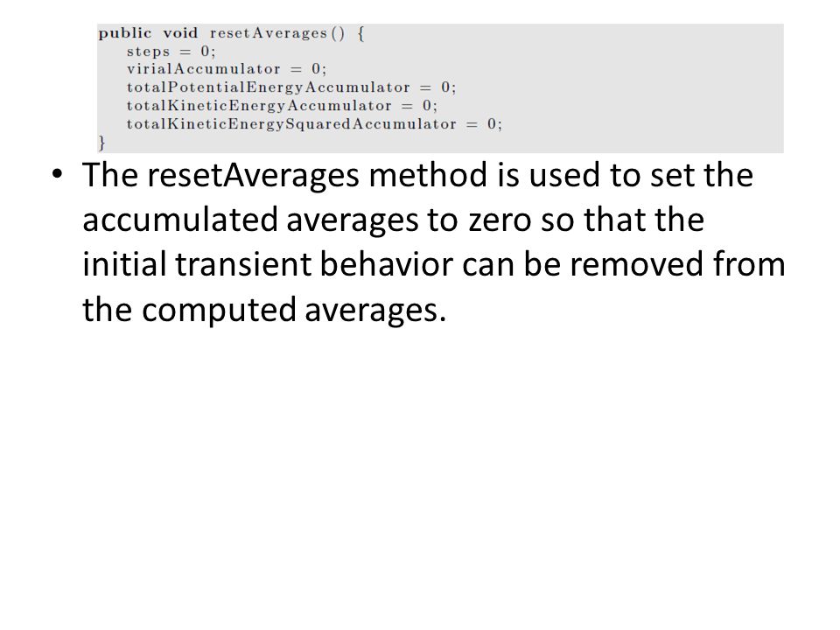Click the word 'zero' in the second line
This screenshot has height=630, width=840.
500,220
